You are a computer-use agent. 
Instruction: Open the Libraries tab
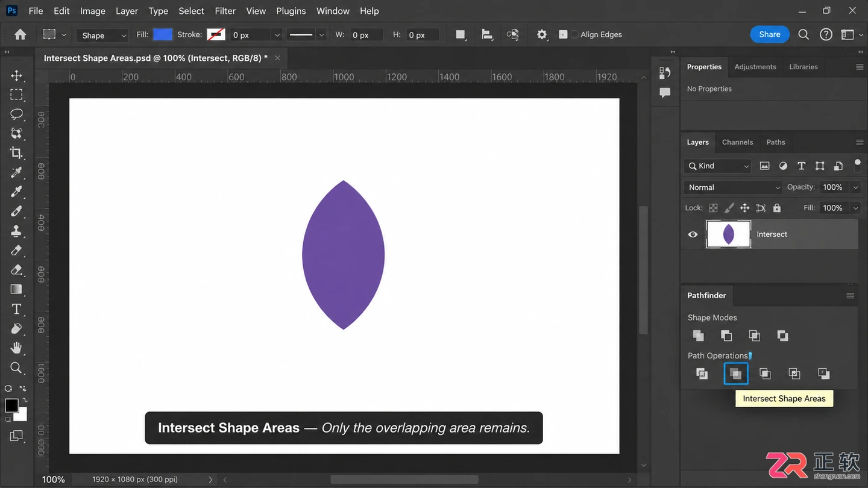tap(804, 67)
